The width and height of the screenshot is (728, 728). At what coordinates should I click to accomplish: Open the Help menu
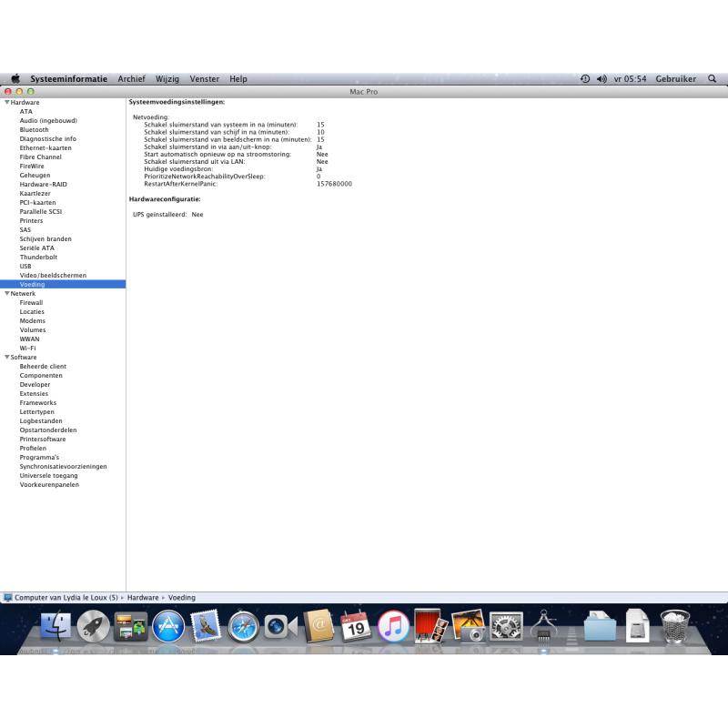point(238,79)
